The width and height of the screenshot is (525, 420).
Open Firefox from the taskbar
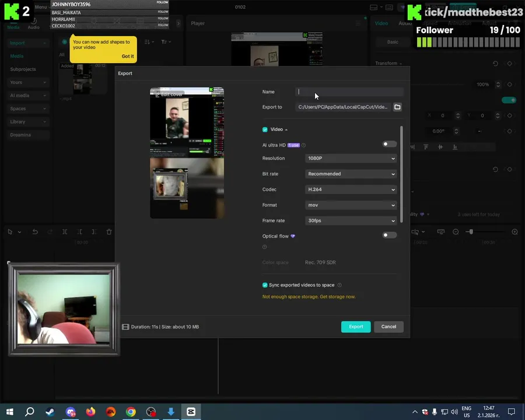pyautogui.click(x=90, y=412)
